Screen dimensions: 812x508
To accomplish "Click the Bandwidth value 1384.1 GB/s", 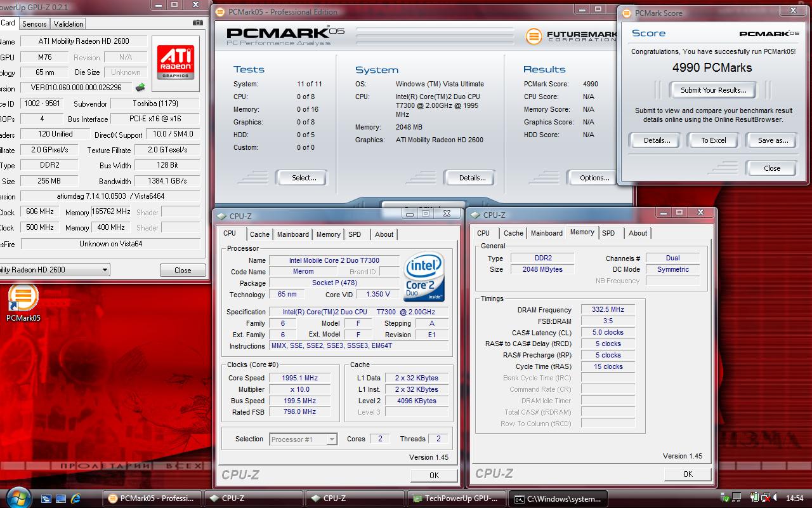I will (x=167, y=181).
